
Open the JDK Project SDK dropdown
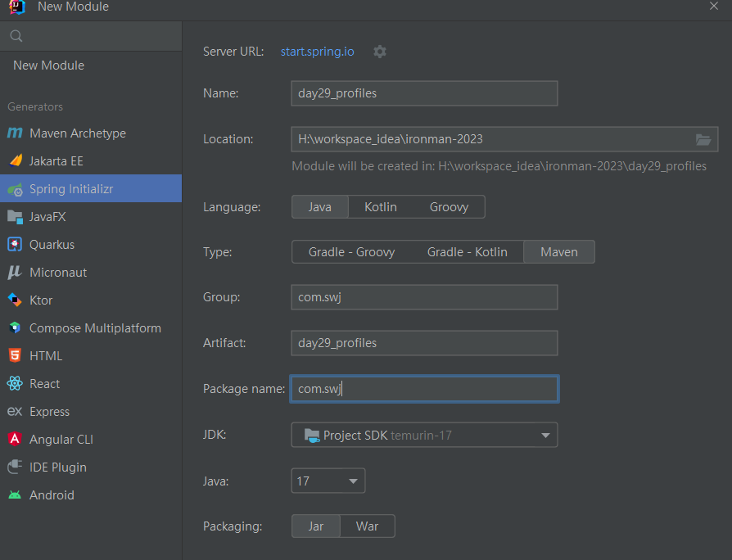(x=424, y=435)
